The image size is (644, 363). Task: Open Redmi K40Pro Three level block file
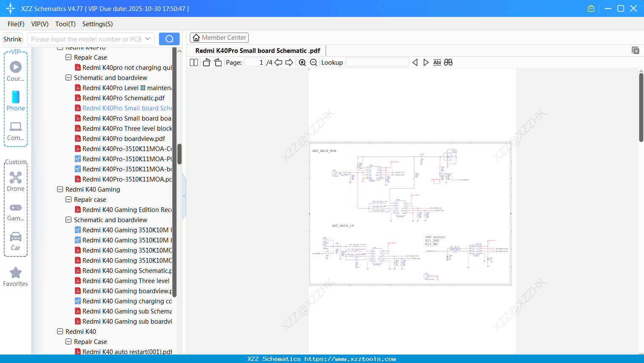[123, 129]
